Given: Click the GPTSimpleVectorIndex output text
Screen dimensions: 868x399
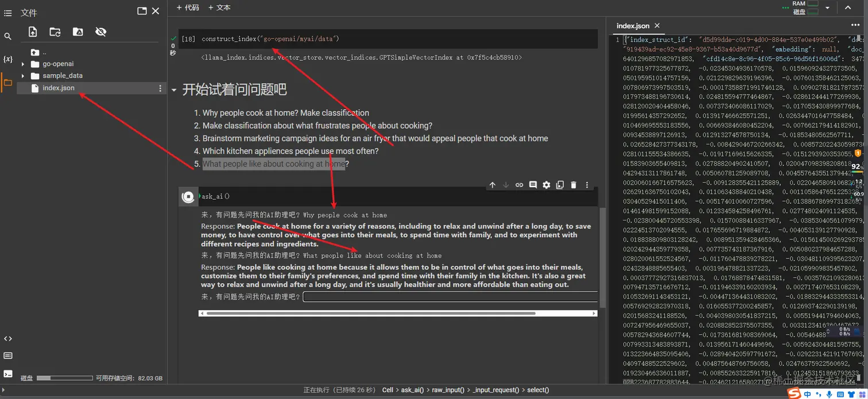Looking at the screenshot, I should [x=361, y=57].
